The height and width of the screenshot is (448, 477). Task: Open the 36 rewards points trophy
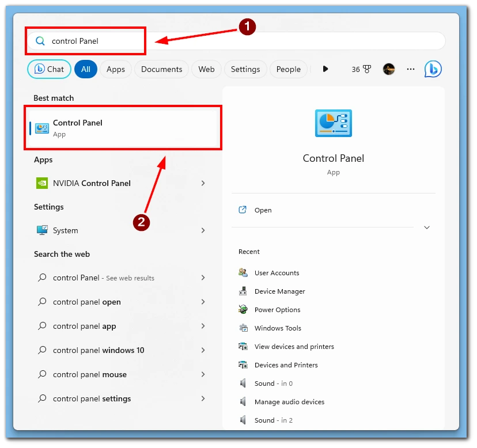tap(361, 69)
